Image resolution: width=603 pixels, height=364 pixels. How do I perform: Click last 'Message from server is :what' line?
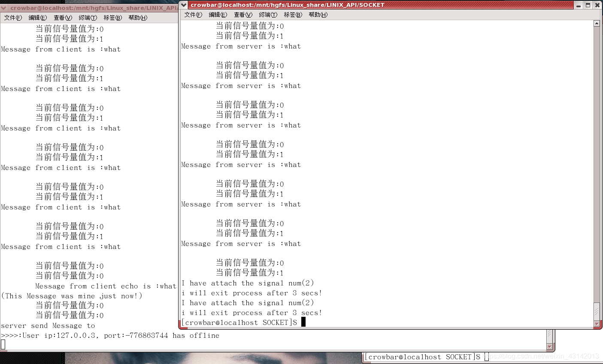click(x=241, y=244)
